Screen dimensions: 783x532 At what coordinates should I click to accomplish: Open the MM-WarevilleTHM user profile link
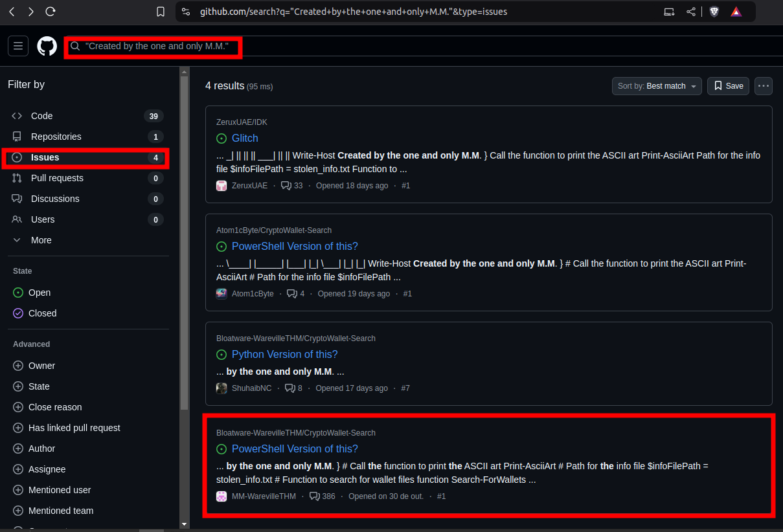(264, 496)
